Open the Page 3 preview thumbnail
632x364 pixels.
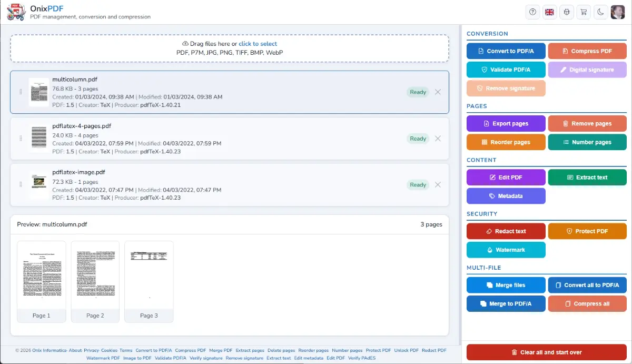click(149, 281)
